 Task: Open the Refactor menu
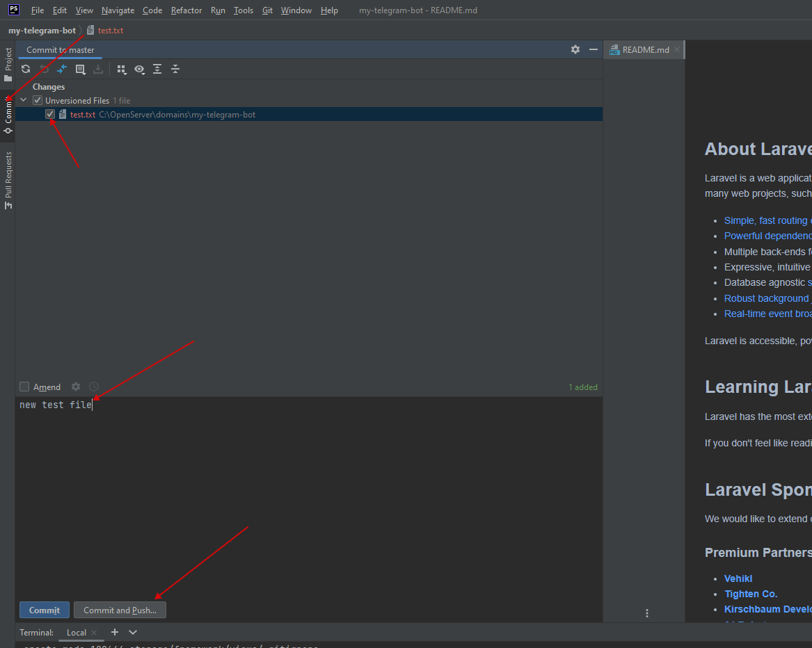coord(186,10)
